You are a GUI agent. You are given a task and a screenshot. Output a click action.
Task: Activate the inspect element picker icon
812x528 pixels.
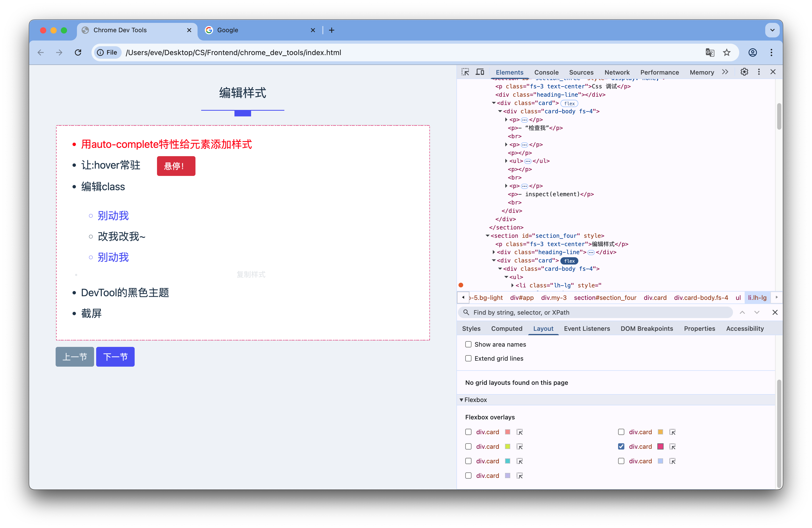(x=465, y=72)
